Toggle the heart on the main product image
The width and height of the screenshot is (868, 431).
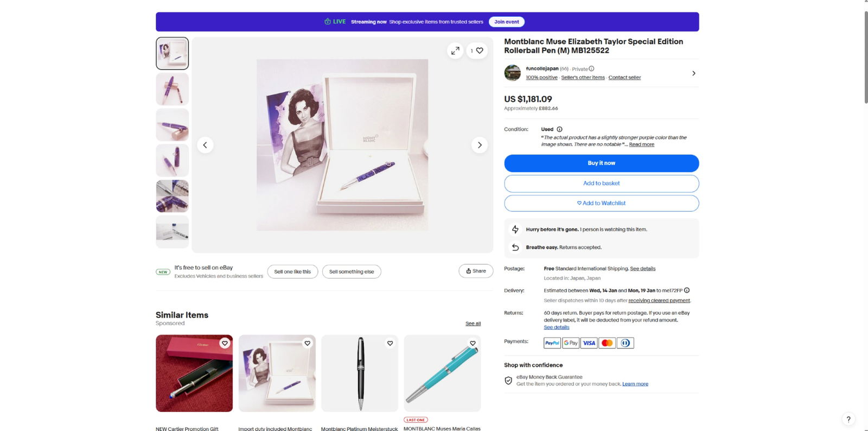tap(478, 50)
